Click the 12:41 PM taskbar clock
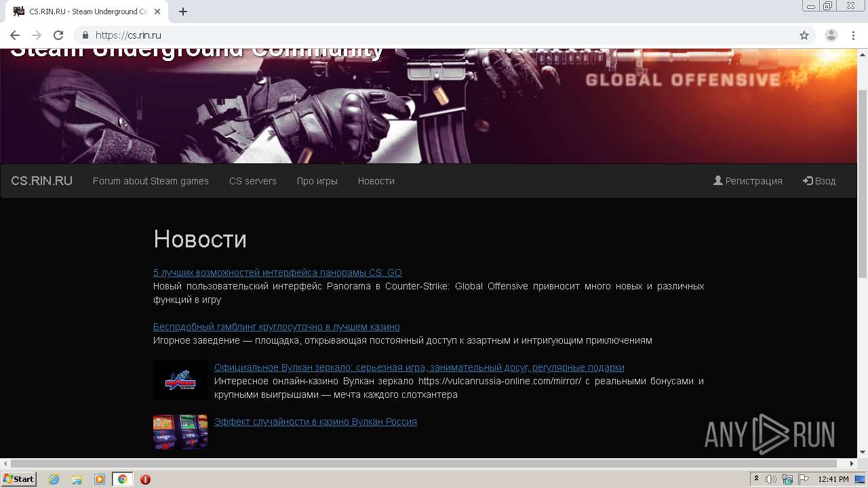The height and width of the screenshot is (488, 868). pyautogui.click(x=833, y=479)
